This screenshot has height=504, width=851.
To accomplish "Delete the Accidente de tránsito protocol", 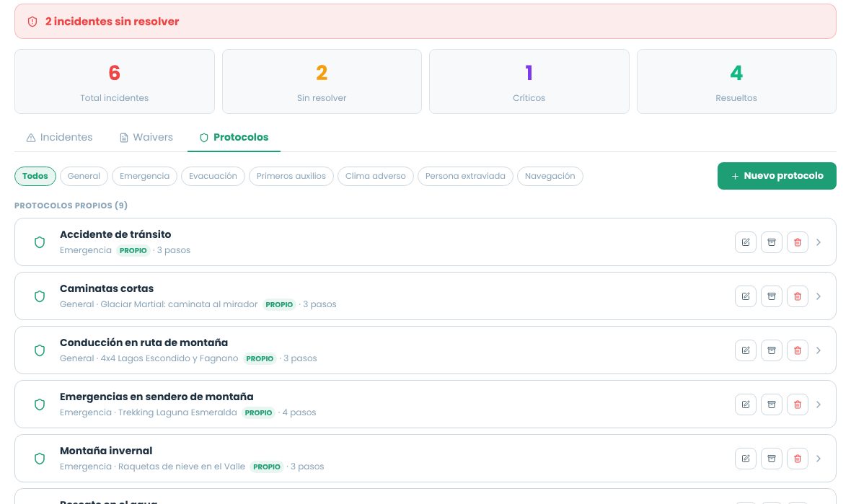I will (797, 242).
